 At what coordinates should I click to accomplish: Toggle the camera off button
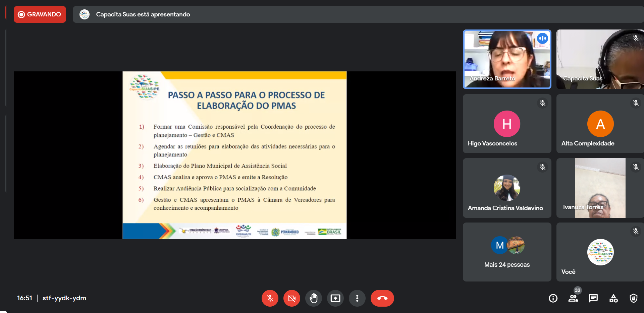click(292, 298)
